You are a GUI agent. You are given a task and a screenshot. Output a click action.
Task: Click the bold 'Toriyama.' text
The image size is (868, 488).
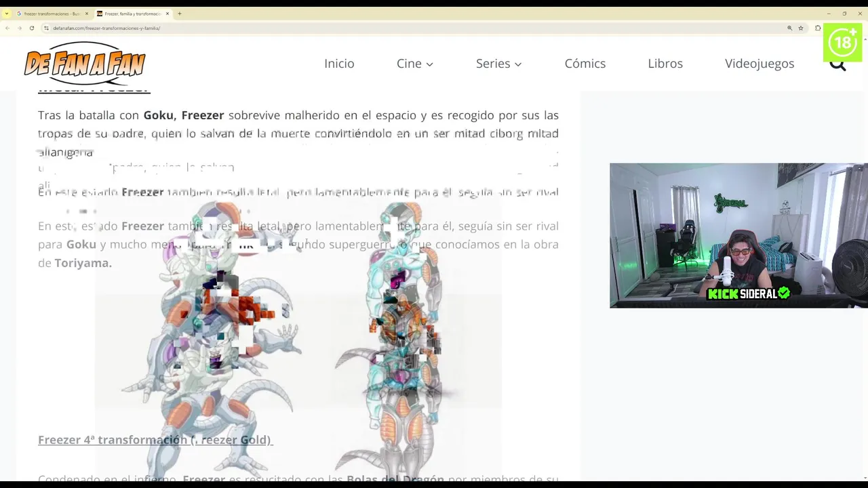pos(83,263)
